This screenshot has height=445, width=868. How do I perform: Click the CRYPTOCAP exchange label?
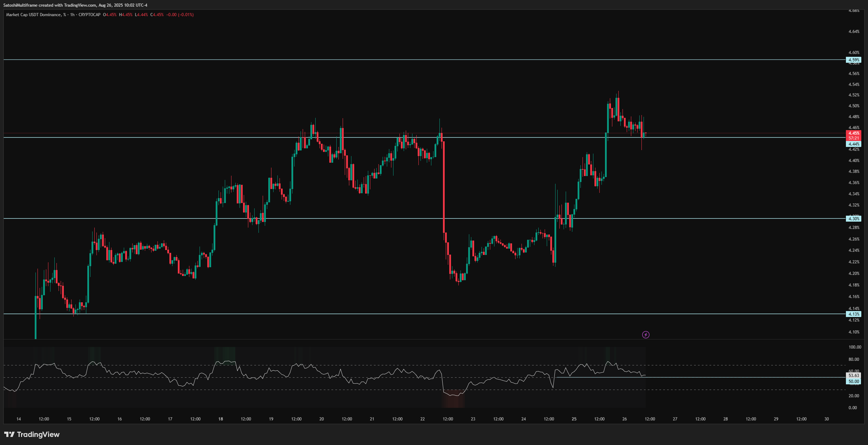coord(89,15)
